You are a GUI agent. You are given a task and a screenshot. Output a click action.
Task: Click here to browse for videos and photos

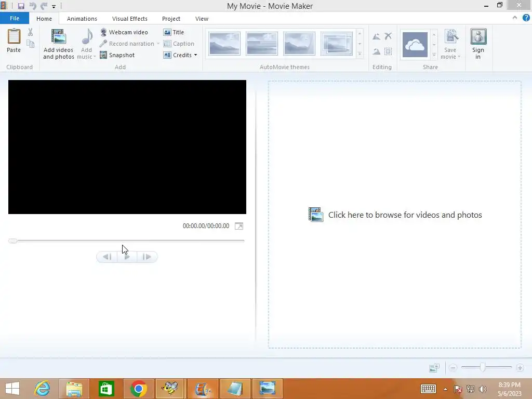(395, 215)
